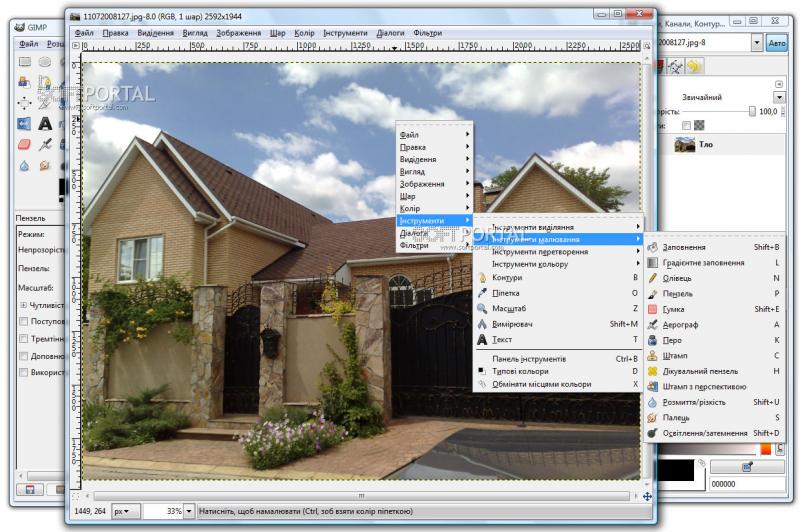Open the zoom percentage dropdown
The height and width of the screenshot is (532, 800).
coord(189,511)
